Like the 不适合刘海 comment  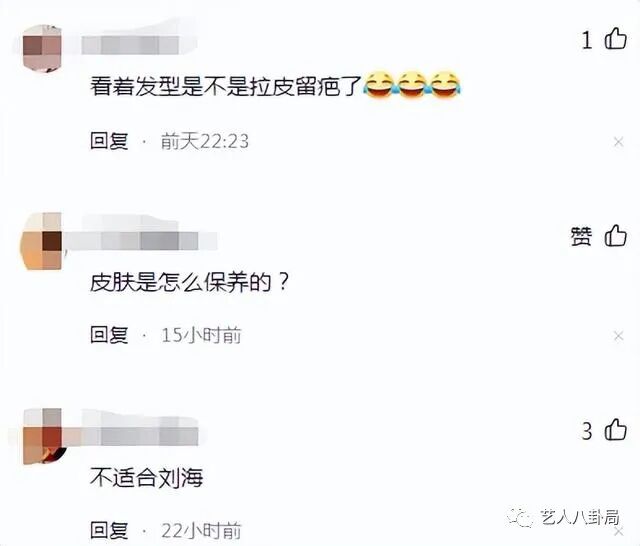coord(616,430)
